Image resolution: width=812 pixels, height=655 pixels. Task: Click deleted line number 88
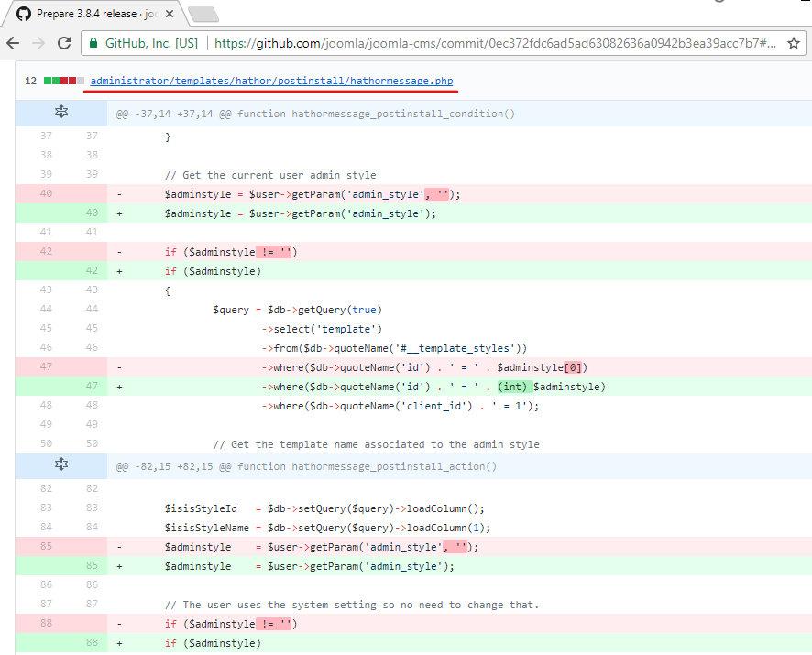coord(46,623)
